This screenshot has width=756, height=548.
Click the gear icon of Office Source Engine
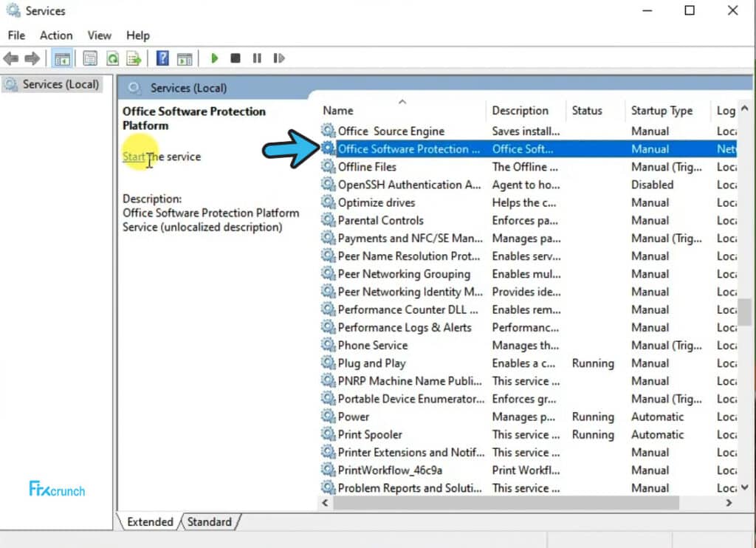(329, 131)
